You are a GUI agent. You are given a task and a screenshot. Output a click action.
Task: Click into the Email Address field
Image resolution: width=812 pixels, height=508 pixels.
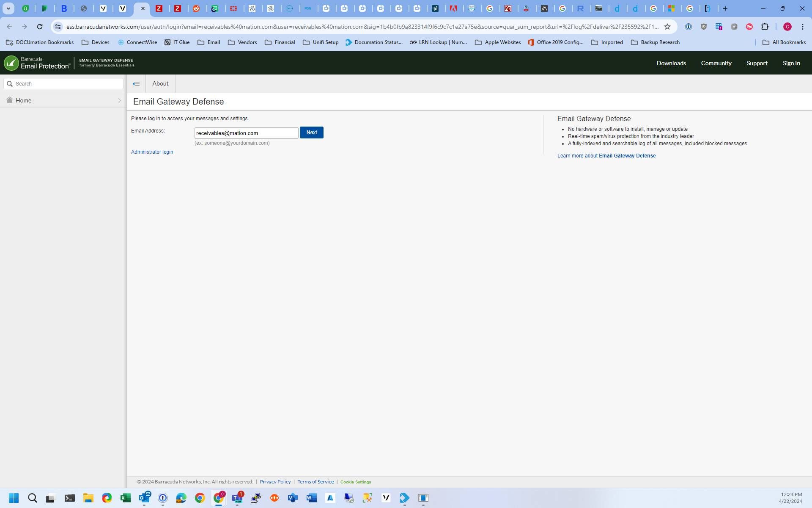pos(246,133)
